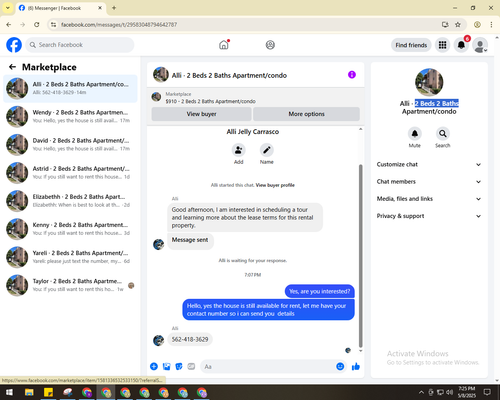Click the 'Yes, are you interested?' message
This screenshot has height=400, width=500.
[320, 291]
